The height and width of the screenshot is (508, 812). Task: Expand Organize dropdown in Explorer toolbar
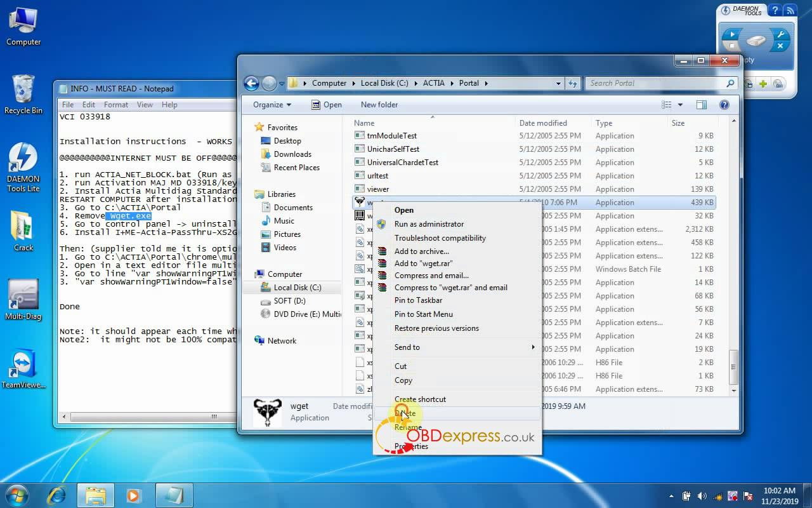point(272,105)
